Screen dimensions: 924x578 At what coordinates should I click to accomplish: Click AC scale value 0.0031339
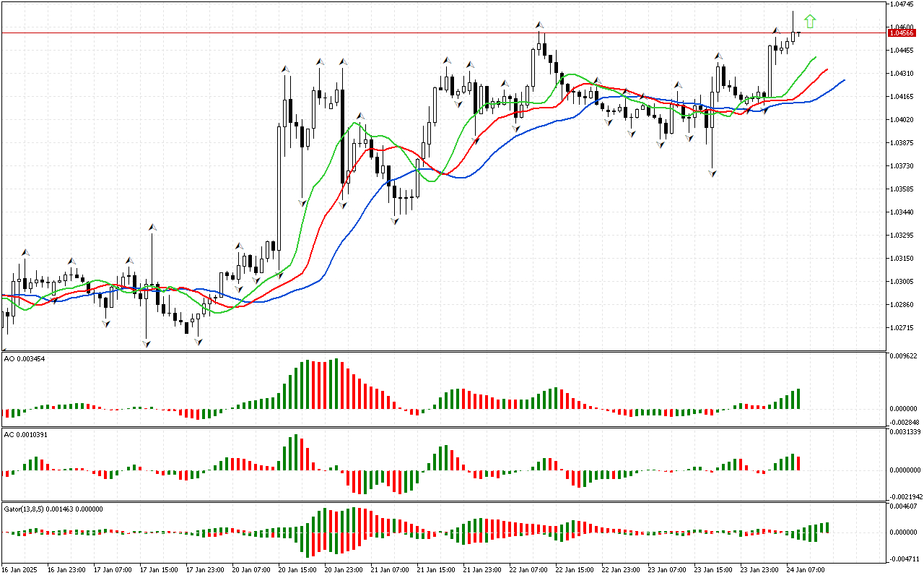905,432
